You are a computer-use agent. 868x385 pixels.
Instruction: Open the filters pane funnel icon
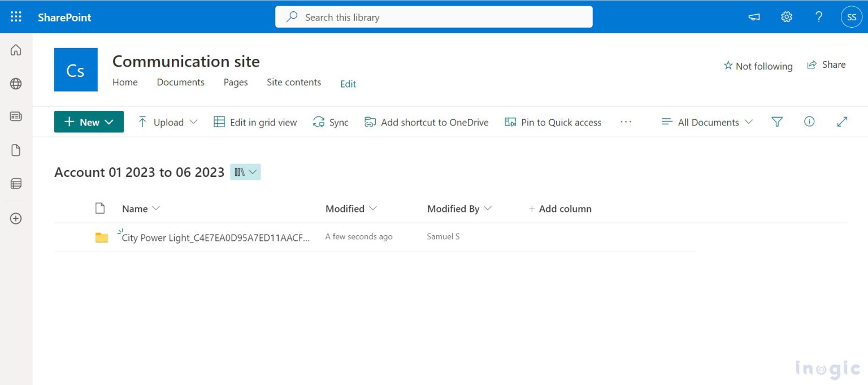coord(777,122)
